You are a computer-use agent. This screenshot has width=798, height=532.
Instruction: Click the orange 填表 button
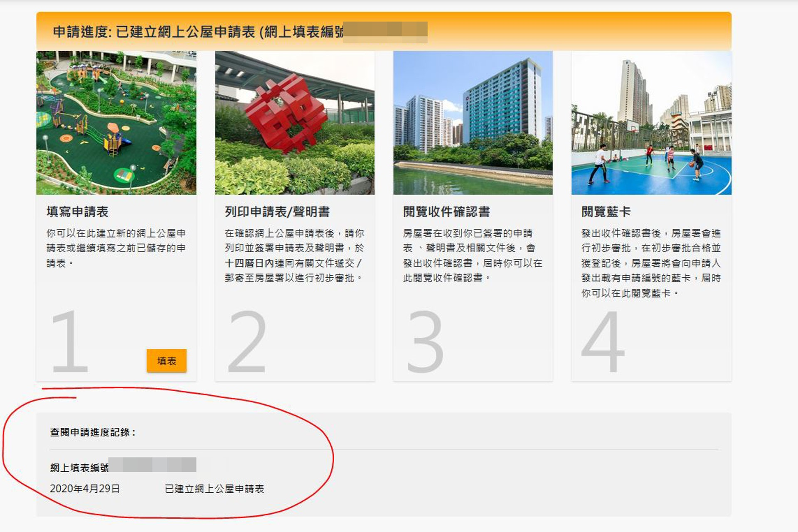pos(166,361)
